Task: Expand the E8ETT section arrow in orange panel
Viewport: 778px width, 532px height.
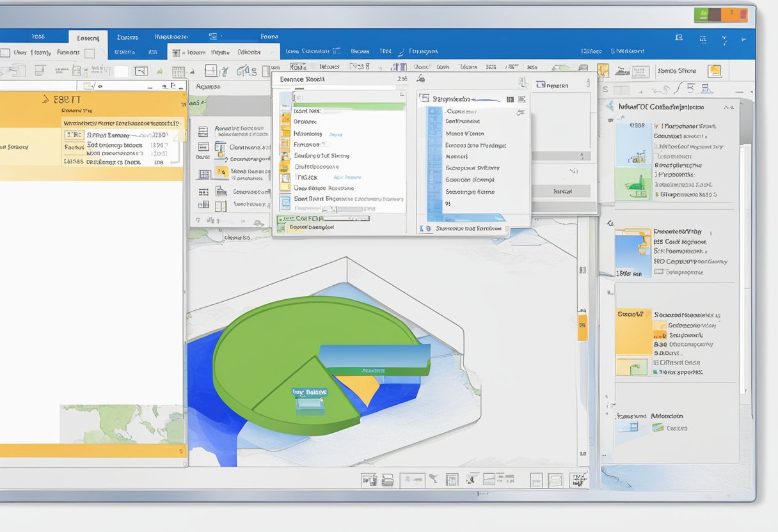Action: tap(45, 99)
